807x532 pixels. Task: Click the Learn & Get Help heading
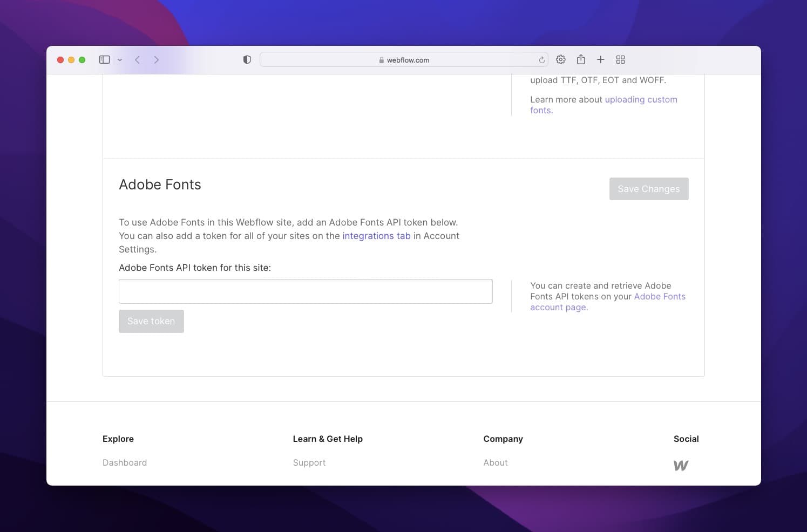(328, 439)
